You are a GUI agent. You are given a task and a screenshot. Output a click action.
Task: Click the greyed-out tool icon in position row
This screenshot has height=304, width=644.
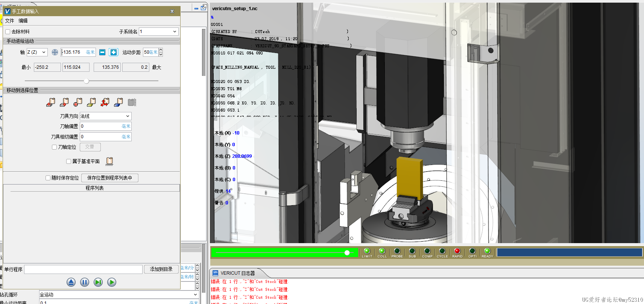(x=132, y=102)
